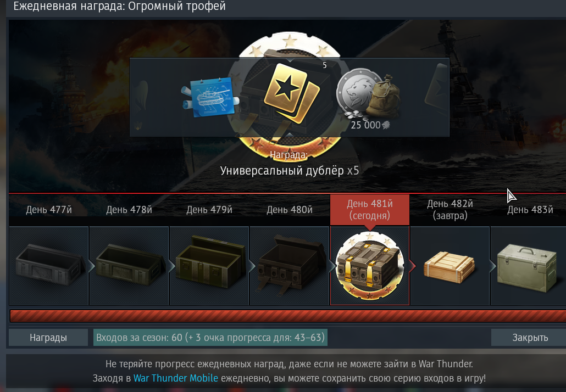Screen dimensions: 566x392
Task: Open the Награды rewards button
Action: point(48,338)
